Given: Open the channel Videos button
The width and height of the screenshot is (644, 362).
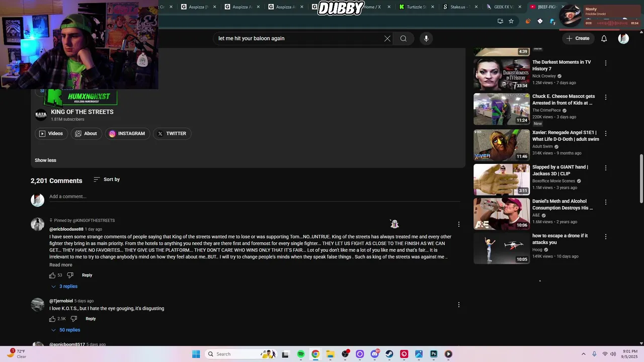Looking at the screenshot, I should pyautogui.click(x=51, y=134).
